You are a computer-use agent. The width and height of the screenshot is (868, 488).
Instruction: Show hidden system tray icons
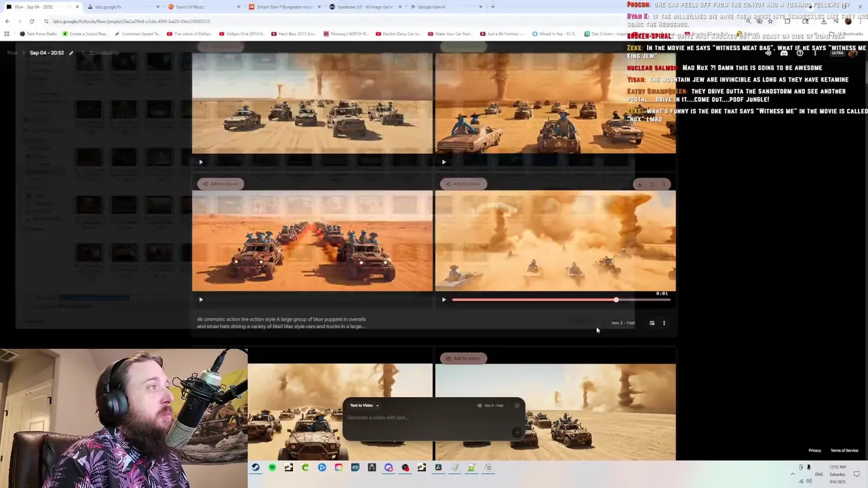tap(792, 474)
